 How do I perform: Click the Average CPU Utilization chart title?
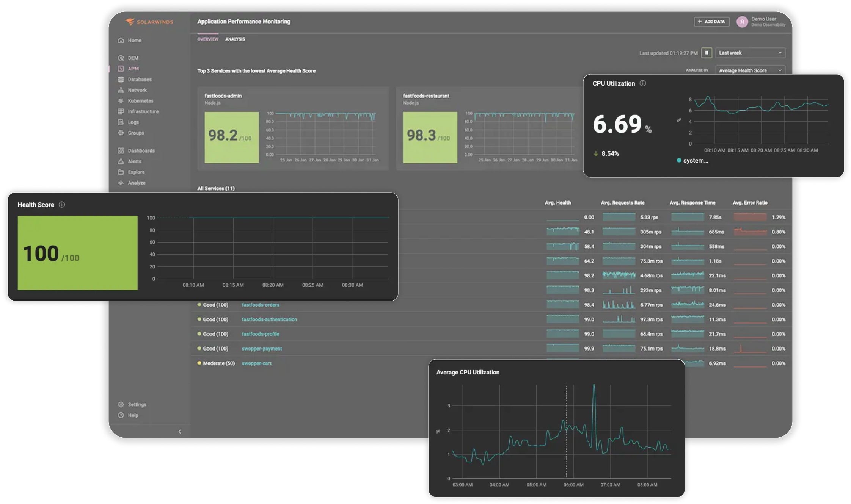click(468, 372)
